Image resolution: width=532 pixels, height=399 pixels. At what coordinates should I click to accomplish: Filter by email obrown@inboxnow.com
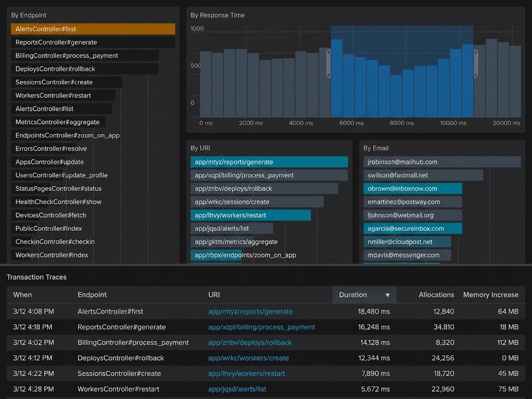(413, 188)
